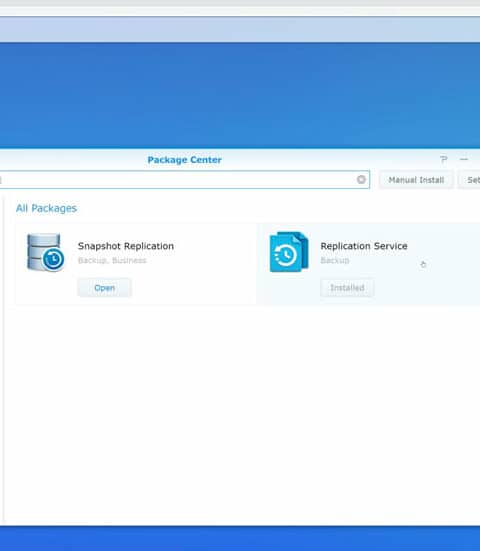Click the Replication Service package icon

pyautogui.click(x=289, y=252)
